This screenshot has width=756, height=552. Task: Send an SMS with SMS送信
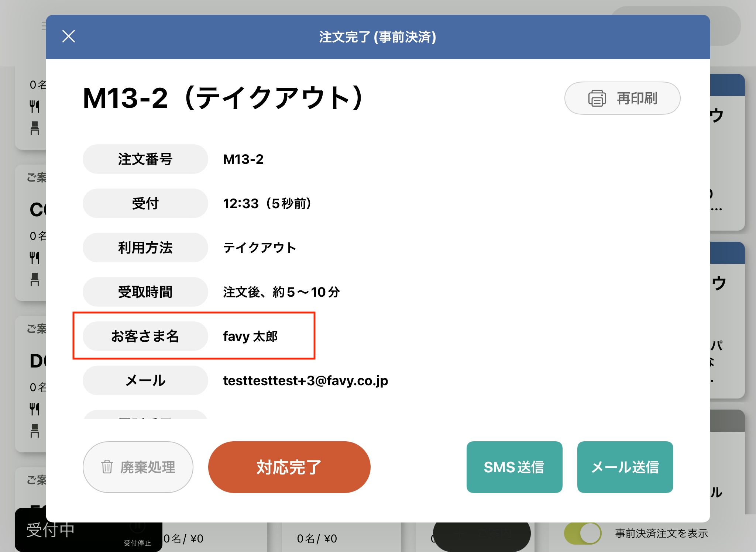(x=514, y=467)
